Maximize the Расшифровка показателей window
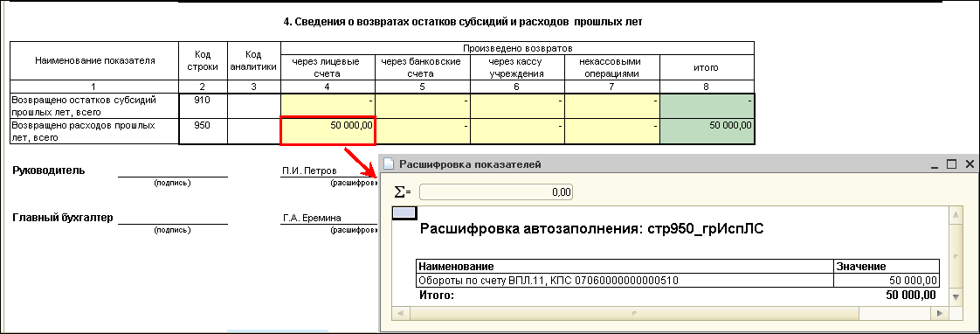Image resolution: width=980 pixels, height=334 pixels. point(952,164)
